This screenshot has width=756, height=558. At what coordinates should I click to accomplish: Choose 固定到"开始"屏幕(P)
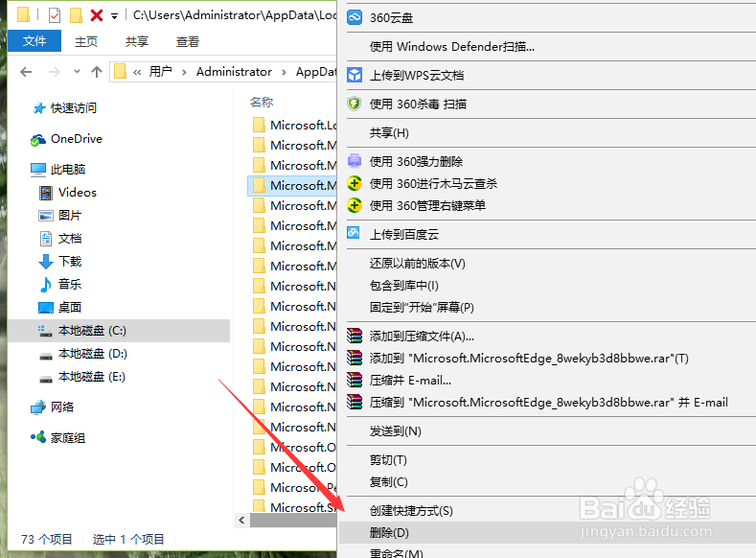tap(547, 307)
